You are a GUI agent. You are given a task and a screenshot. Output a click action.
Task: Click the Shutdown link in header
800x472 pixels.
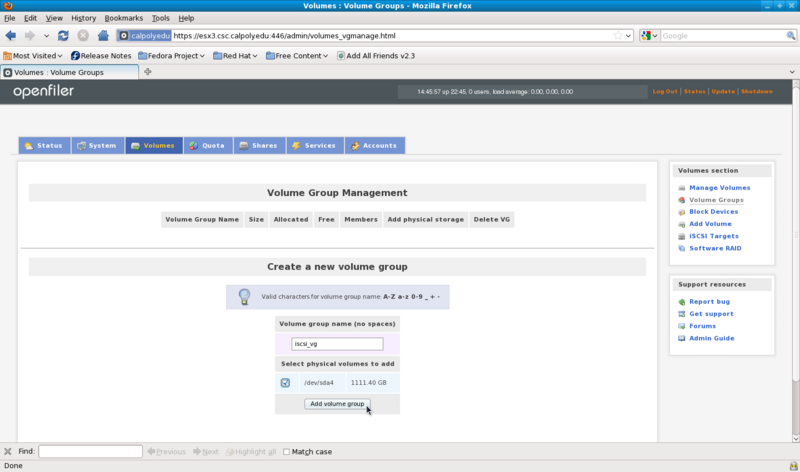tap(757, 91)
